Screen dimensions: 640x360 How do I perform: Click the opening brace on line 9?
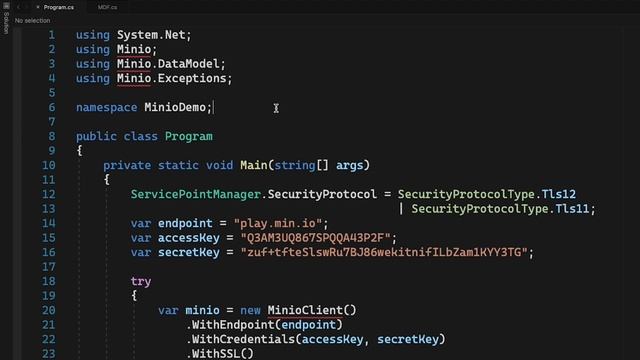click(80, 151)
